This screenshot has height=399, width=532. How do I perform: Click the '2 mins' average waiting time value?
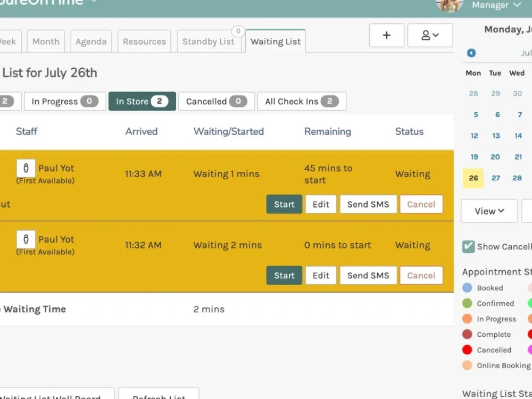[209, 309]
